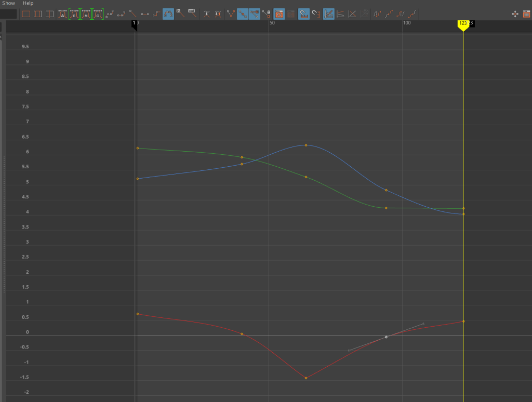Apply Auto Custom tangents (C icon)
Image resolution: width=532 pixels, height=402 pixels.
98,14
